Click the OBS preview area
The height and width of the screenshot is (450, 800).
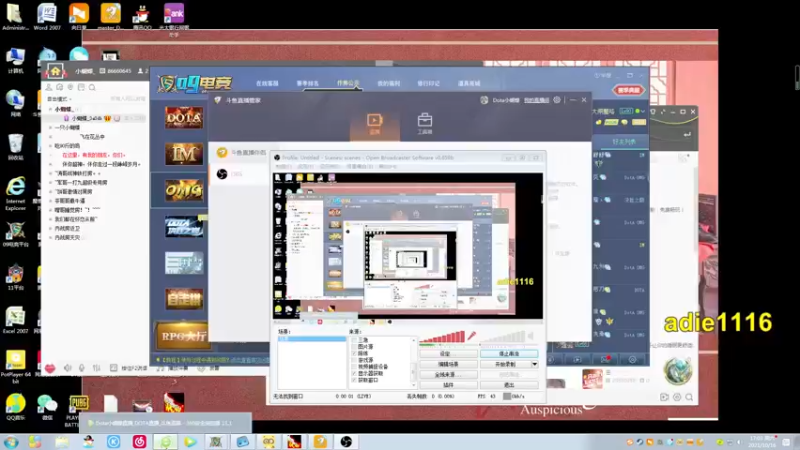[408, 246]
